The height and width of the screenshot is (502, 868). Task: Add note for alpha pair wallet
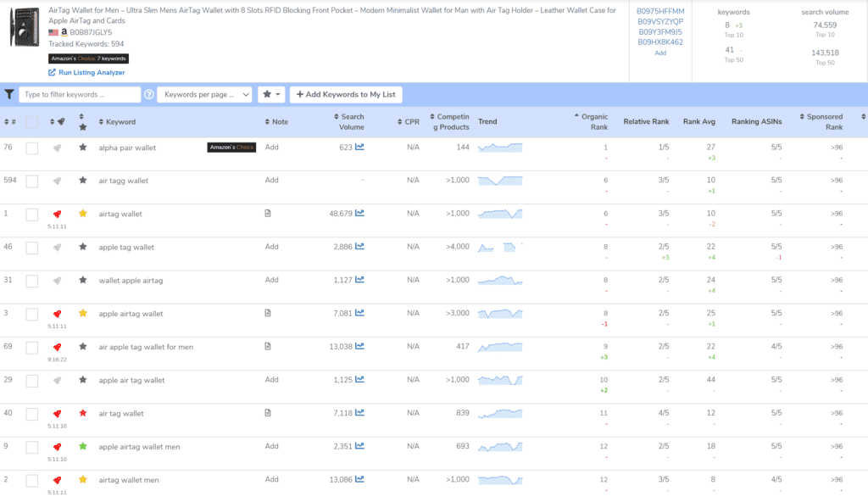pyautogui.click(x=271, y=147)
